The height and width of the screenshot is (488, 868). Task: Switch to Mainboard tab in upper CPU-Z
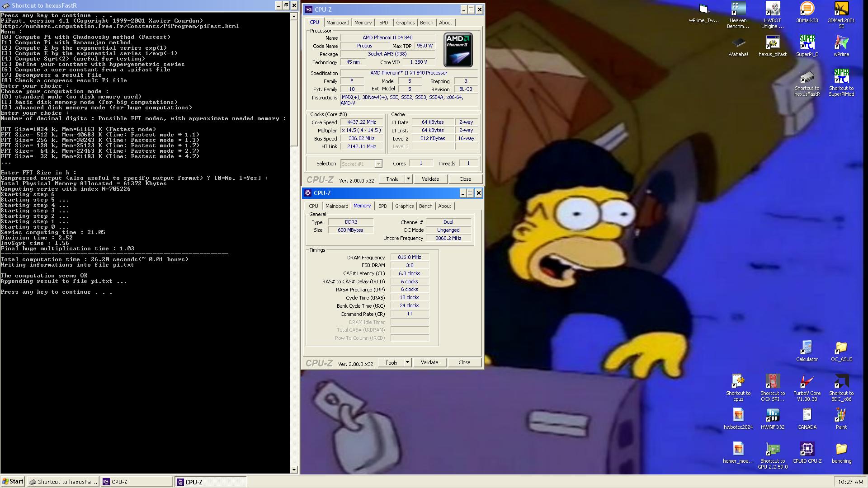(338, 23)
